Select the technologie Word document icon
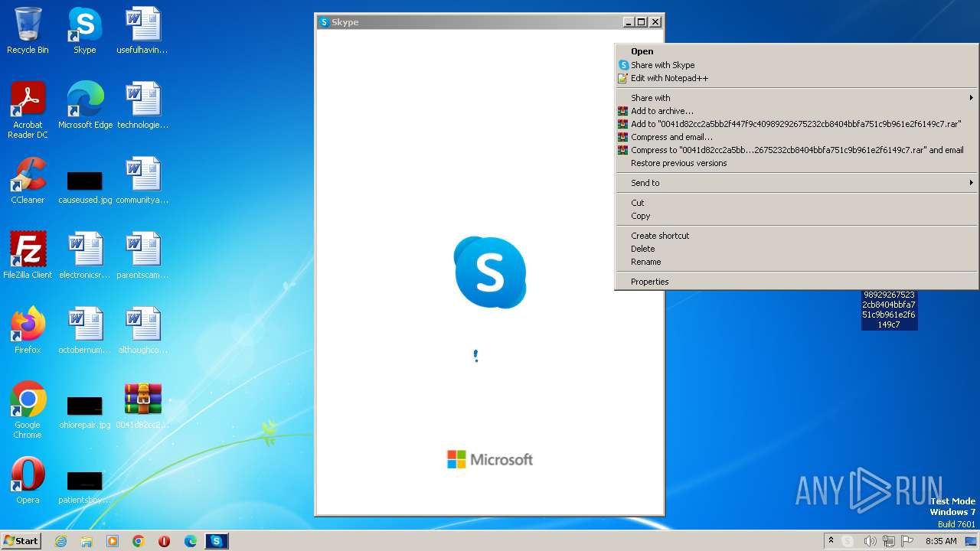Image resolution: width=980 pixels, height=551 pixels. [x=142, y=106]
